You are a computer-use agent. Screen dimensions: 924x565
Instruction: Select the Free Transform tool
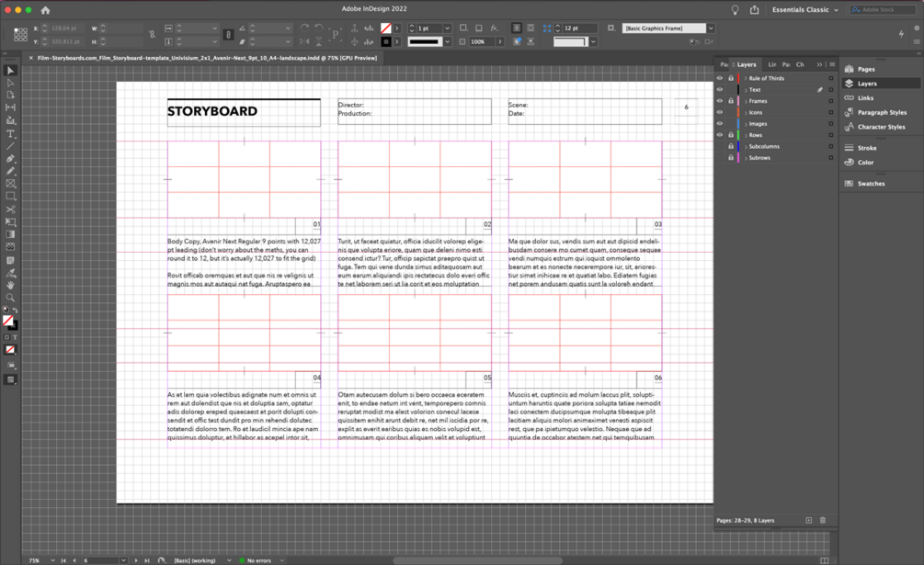tap(10, 222)
